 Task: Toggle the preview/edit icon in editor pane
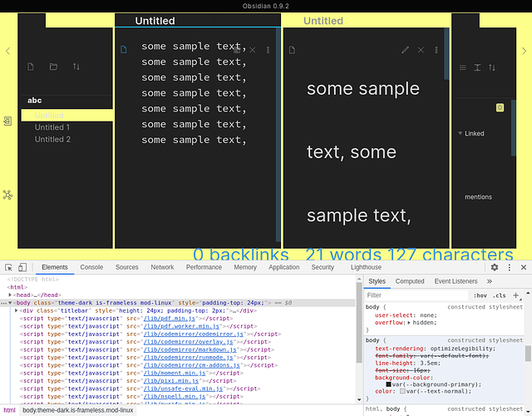pyautogui.click(x=237, y=50)
